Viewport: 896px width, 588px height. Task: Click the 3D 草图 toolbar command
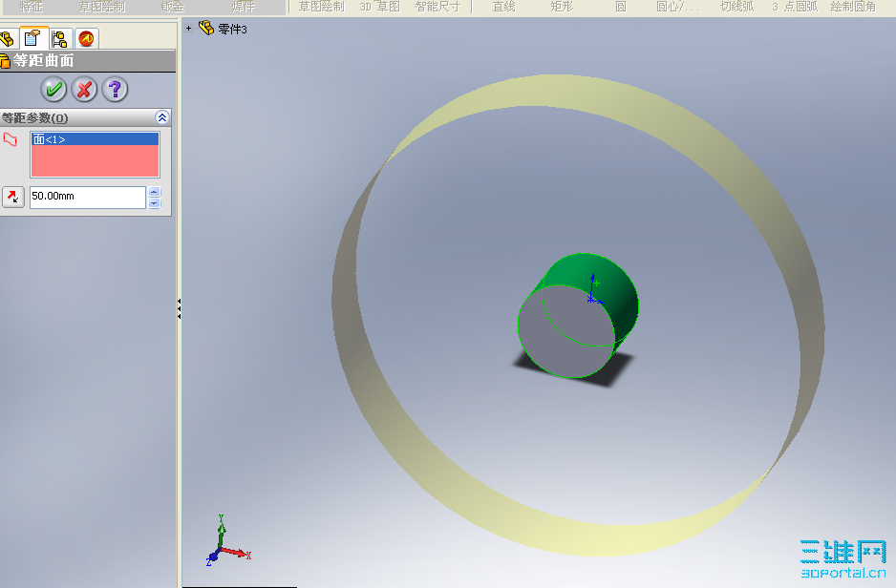[380, 7]
